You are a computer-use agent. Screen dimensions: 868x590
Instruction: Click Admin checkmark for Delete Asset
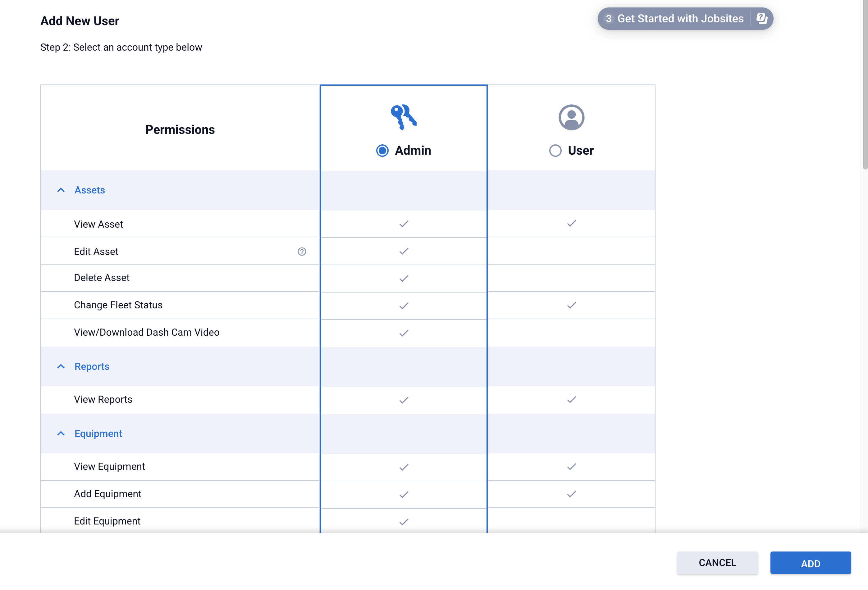click(403, 278)
